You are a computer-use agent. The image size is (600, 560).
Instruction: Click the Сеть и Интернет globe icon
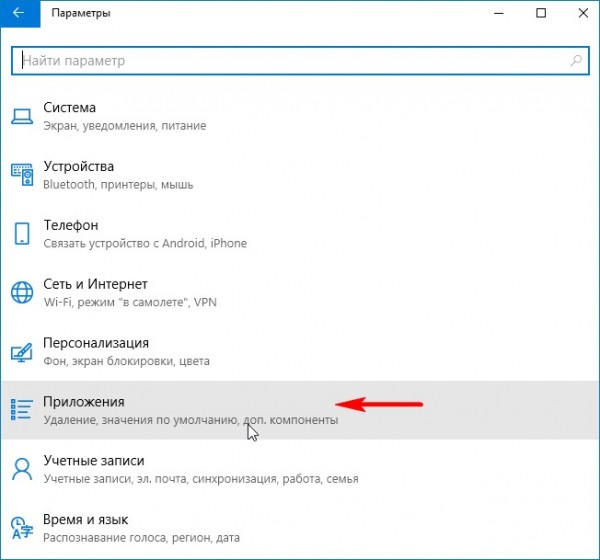pos(22,292)
